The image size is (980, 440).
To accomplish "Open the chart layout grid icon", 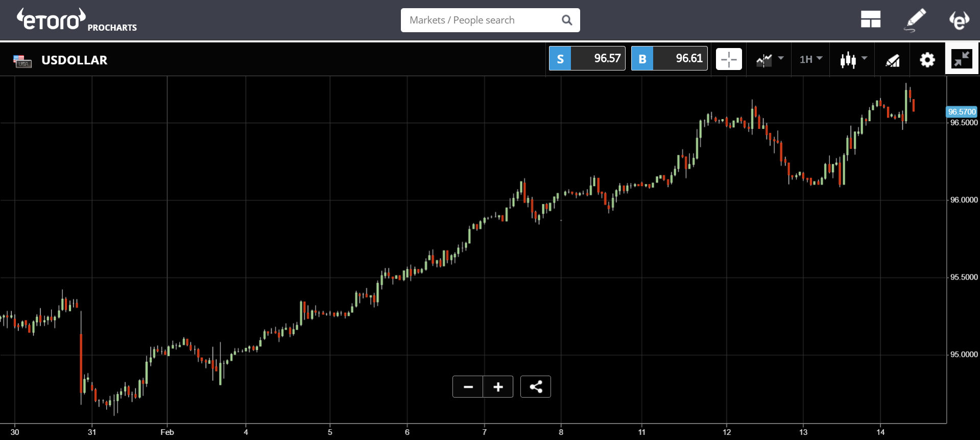I will click(x=870, y=19).
